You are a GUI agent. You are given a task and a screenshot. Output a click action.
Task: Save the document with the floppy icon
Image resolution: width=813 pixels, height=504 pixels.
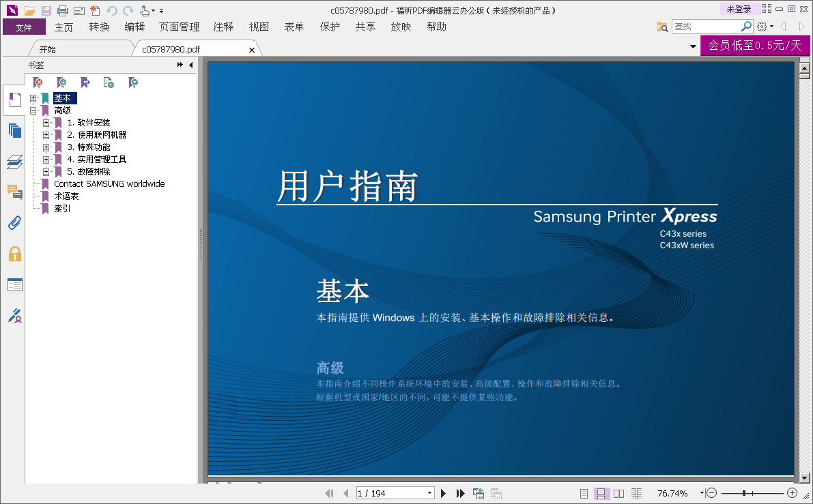point(46,10)
